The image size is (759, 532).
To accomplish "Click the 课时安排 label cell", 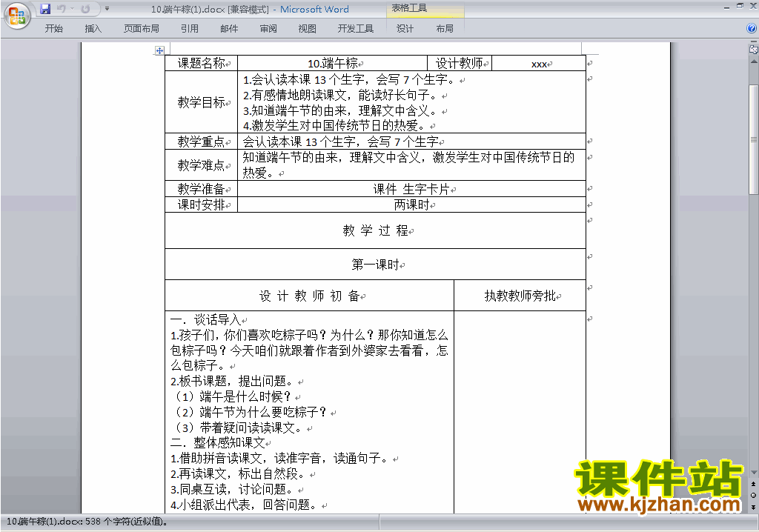I will point(202,205).
